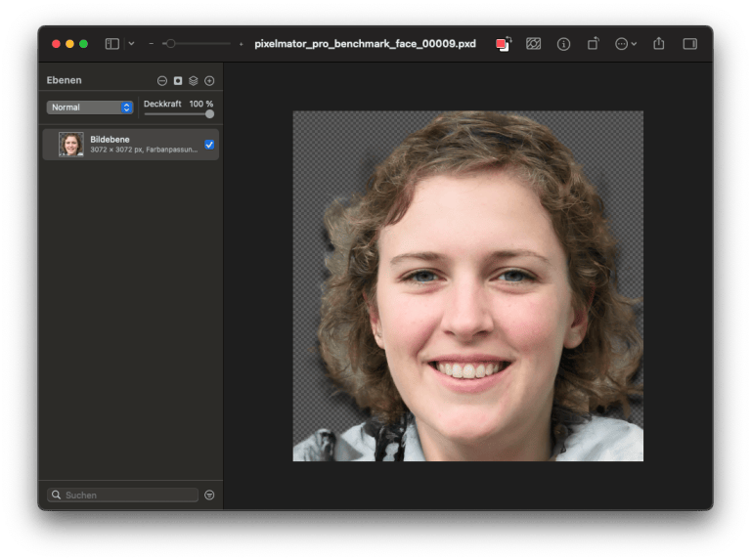Click the green full screen button
The height and width of the screenshot is (560, 751).
coord(83,44)
